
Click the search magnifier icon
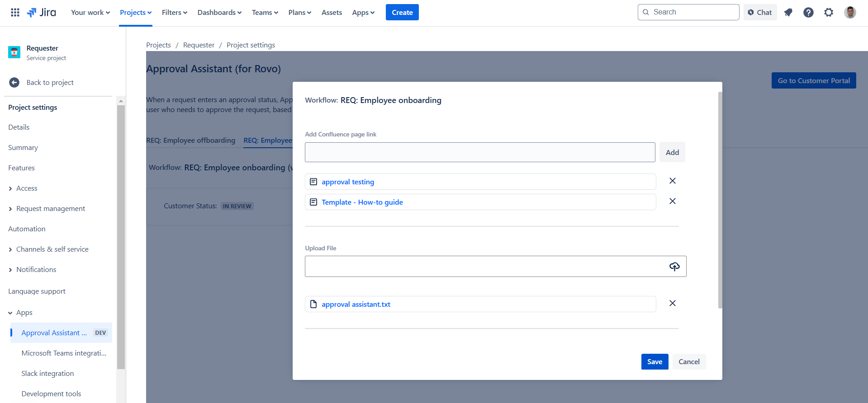pos(646,12)
